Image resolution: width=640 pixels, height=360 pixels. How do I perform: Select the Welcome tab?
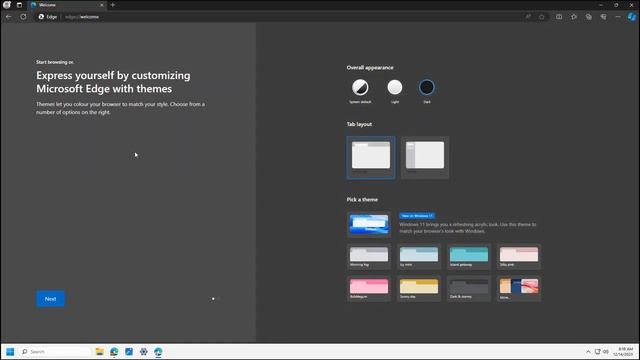tap(67, 5)
